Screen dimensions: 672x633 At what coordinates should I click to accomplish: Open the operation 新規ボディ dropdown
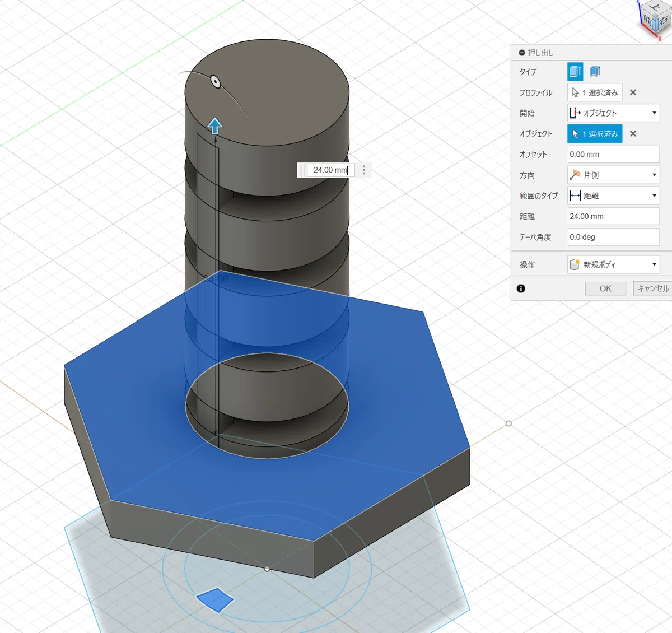(x=614, y=264)
